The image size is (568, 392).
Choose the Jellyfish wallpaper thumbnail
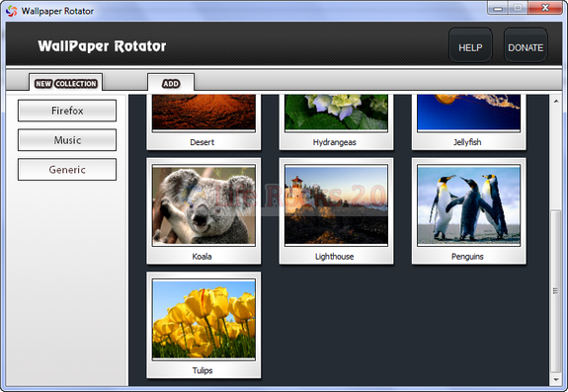[469, 113]
